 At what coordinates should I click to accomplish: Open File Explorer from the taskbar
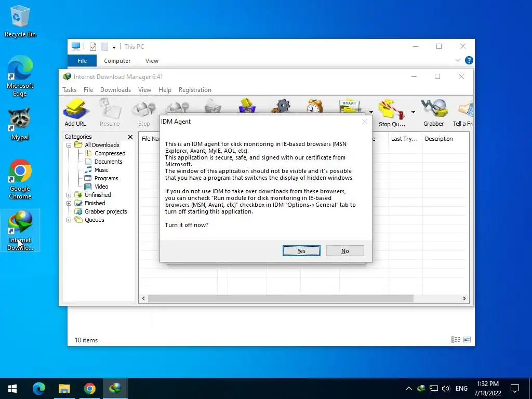click(64, 389)
